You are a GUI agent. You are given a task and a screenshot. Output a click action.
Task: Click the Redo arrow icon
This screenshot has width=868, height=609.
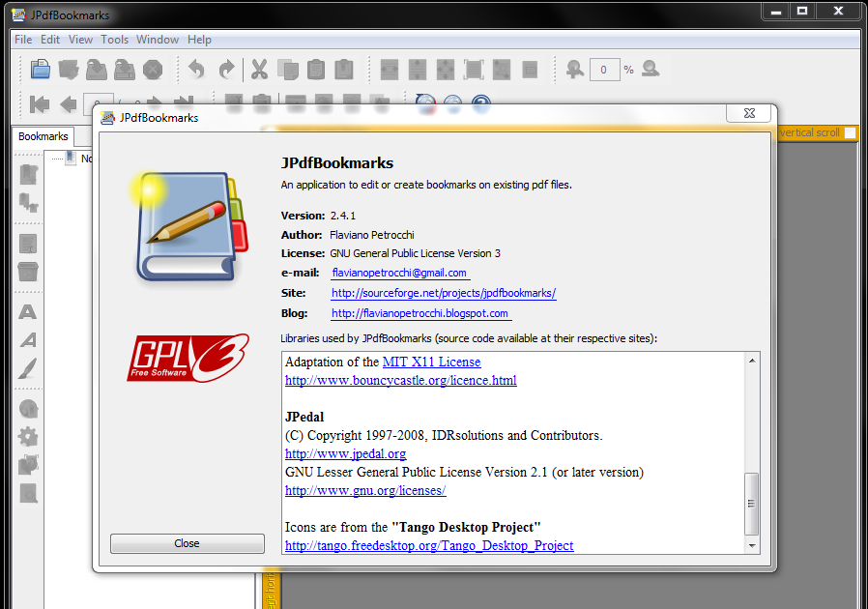coord(226,70)
